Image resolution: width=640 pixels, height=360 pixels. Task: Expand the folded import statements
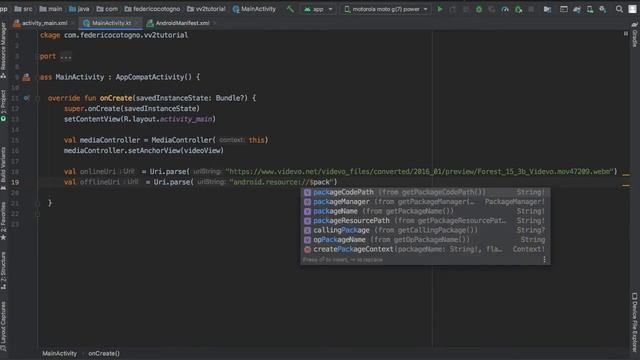65,56
